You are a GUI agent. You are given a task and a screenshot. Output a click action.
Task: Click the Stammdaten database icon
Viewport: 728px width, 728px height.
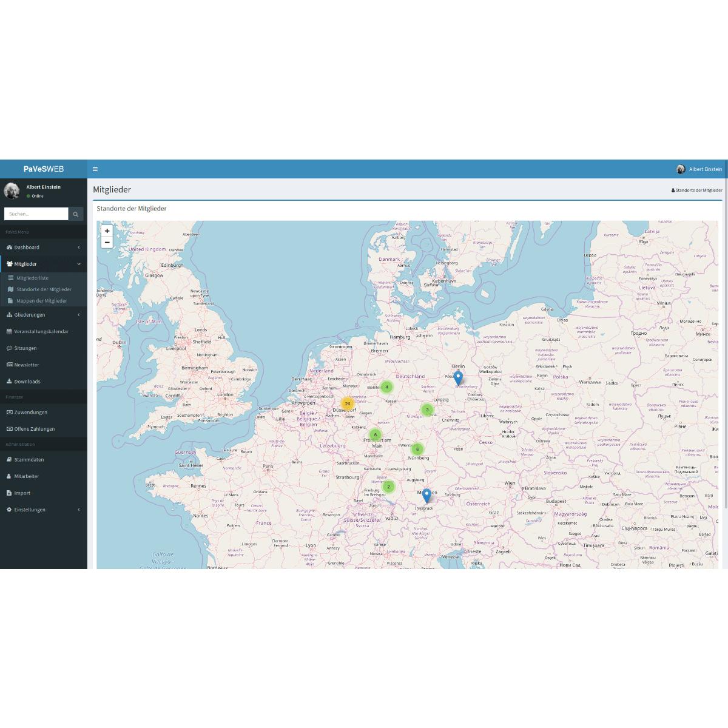point(9,460)
